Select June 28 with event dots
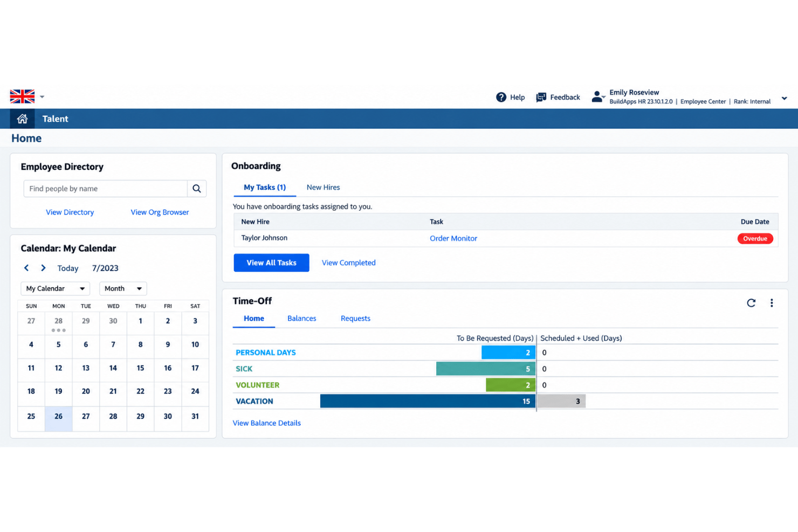Viewport: 798px width, 532px height. coord(58,324)
